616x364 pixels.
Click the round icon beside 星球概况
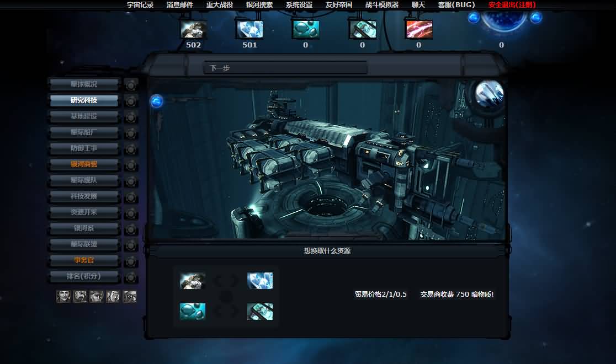[131, 85]
